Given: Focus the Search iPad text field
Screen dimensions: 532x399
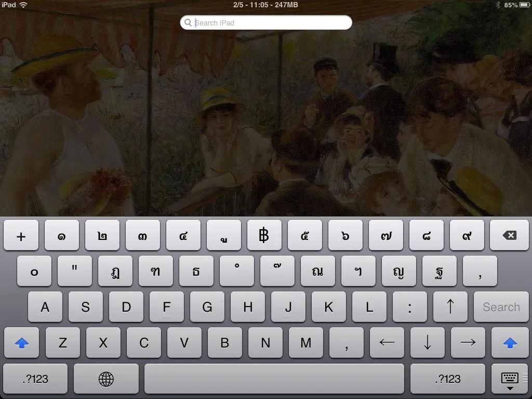Looking at the screenshot, I should (x=270, y=23).
